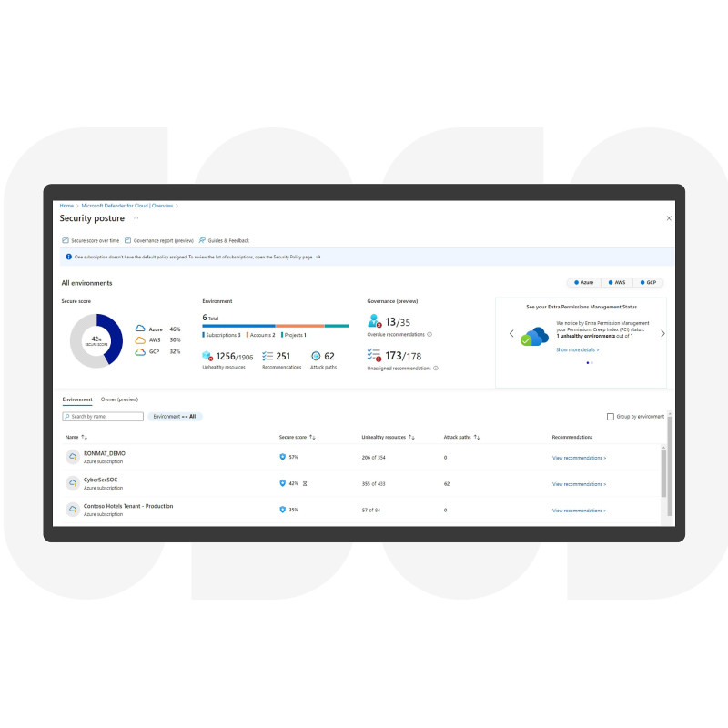Image resolution: width=728 pixels, height=728 pixels.
Task: Click Show more details link
Action: click(577, 349)
